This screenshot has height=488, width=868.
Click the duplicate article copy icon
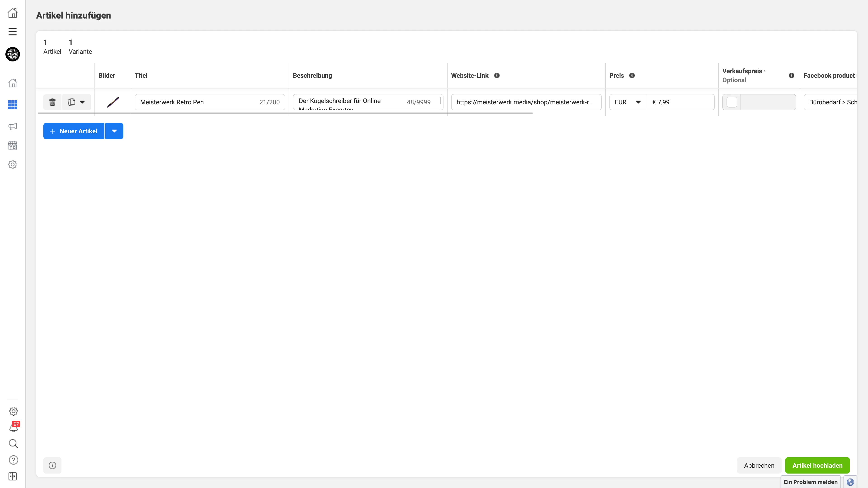click(x=71, y=102)
